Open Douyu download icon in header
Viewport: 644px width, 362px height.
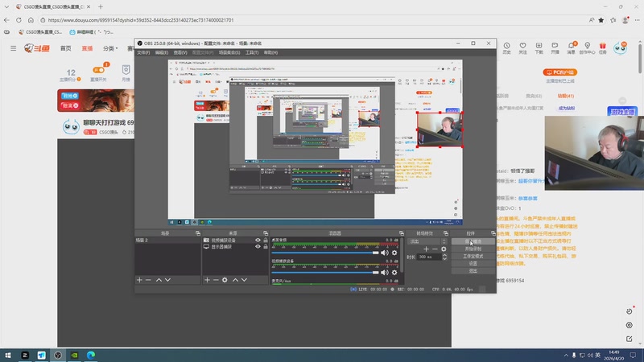click(539, 47)
